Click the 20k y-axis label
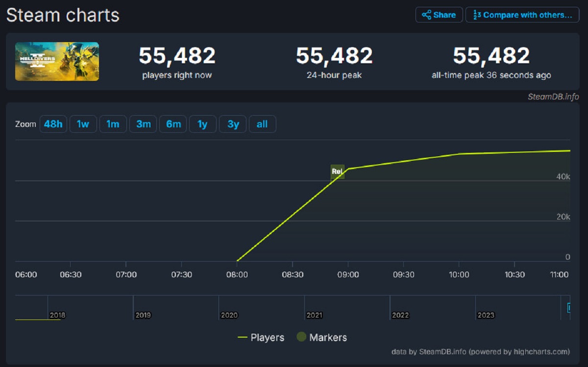 (563, 217)
